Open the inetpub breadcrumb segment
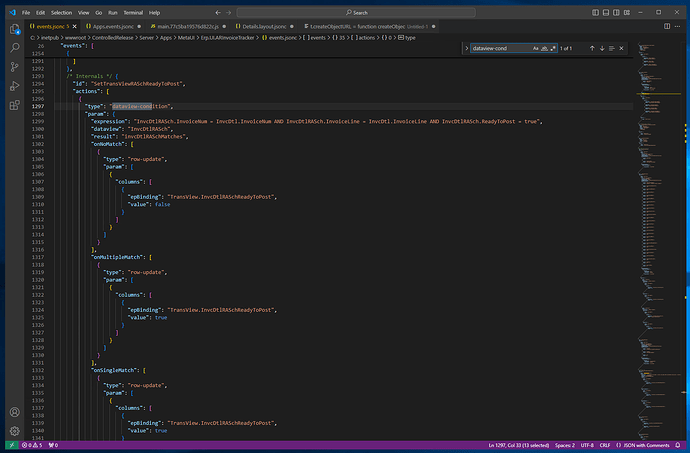 coord(50,38)
